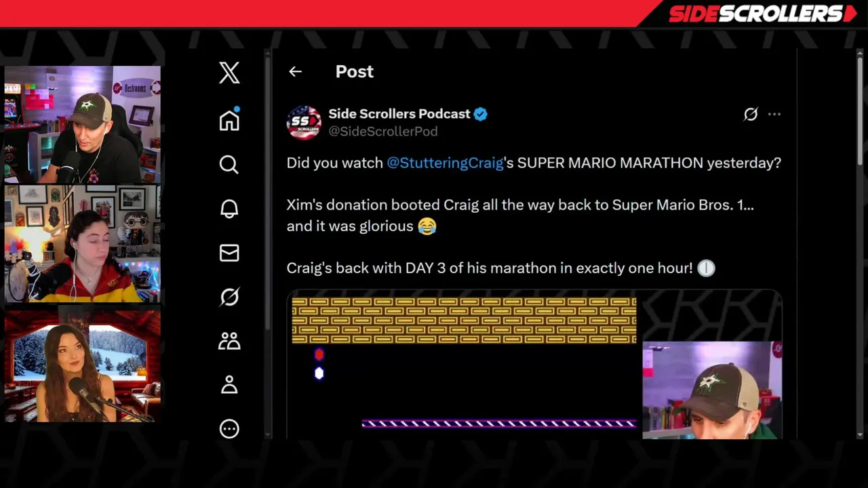Click the @SideScrollerPod handle

click(383, 131)
